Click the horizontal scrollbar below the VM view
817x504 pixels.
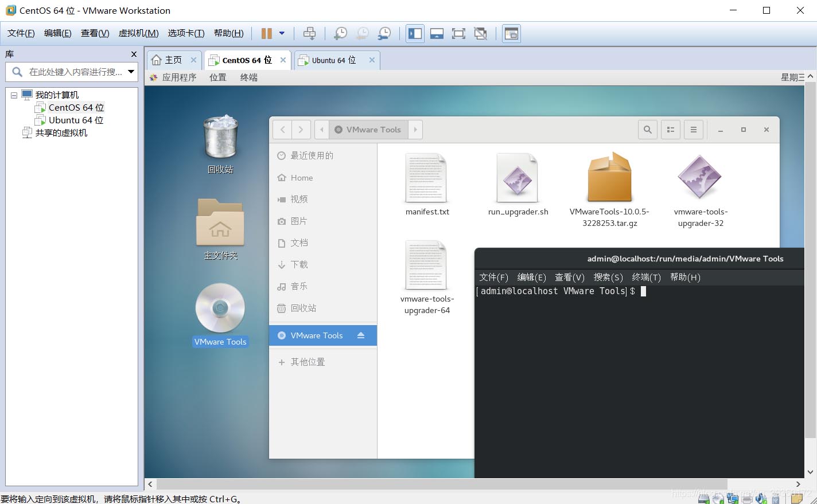[442, 484]
